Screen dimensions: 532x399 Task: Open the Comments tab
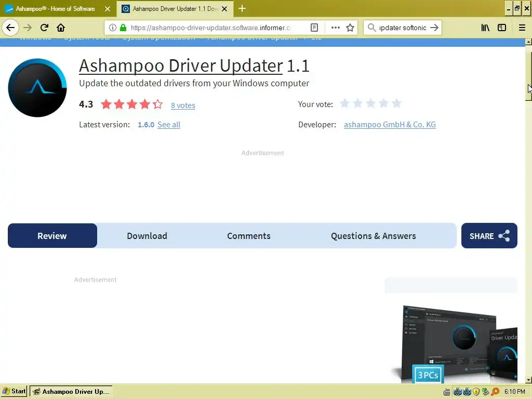pos(249,236)
